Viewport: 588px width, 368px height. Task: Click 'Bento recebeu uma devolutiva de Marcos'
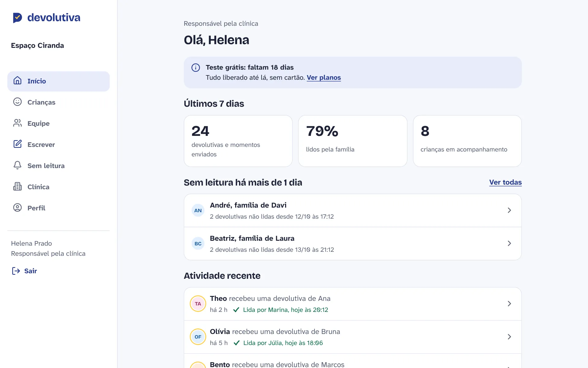(x=277, y=364)
